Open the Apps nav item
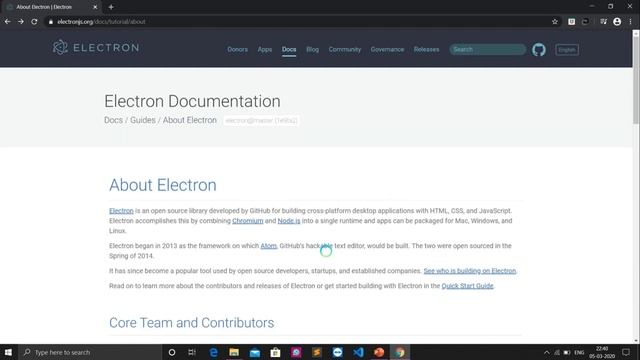The height and width of the screenshot is (360, 640). [264, 49]
